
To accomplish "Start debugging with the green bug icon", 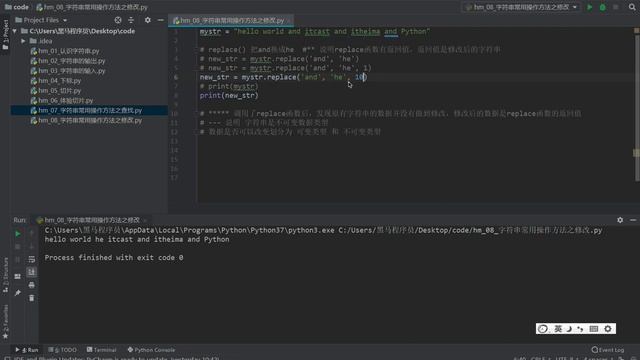I will click(x=602, y=7).
